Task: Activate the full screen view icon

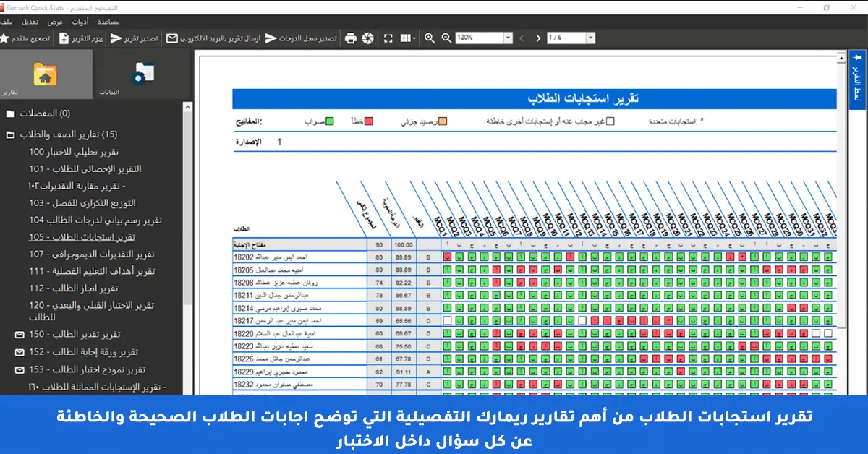Action: [388, 38]
